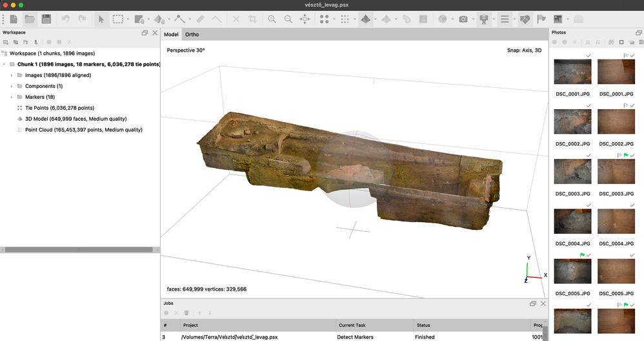Select the 3D Model workspace item

pos(75,119)
